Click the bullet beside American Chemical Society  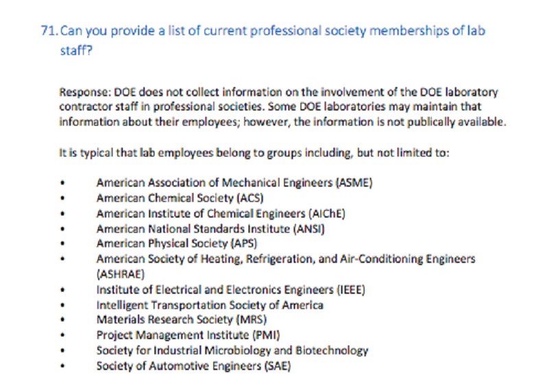pos(62,198)
